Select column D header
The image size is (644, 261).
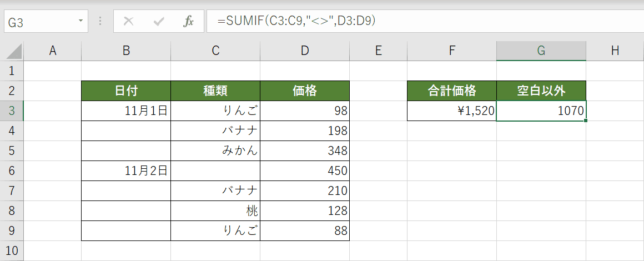click(305, 51)
